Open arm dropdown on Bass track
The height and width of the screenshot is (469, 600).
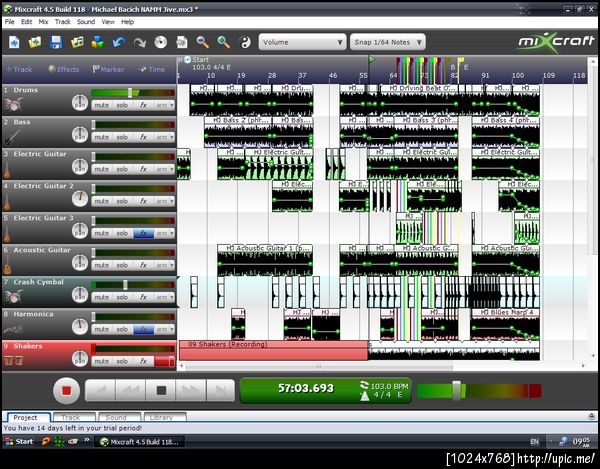(x=172, y=137)
